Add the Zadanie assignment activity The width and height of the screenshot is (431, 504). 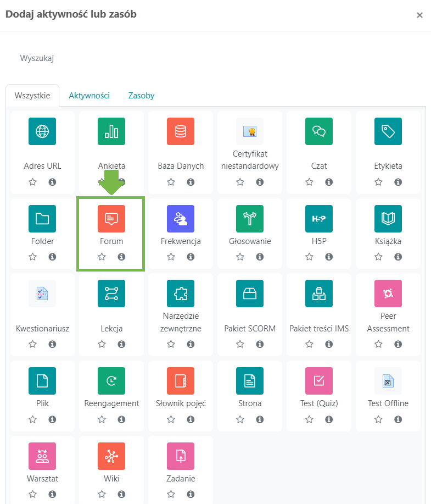pos(181,456)
